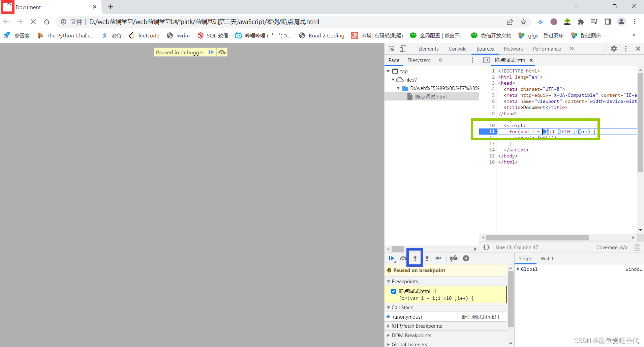Image resolution: width=644 pixels, height=347 pixels.
Task: Collapse the top frame tree node
Action: (388, 71)
